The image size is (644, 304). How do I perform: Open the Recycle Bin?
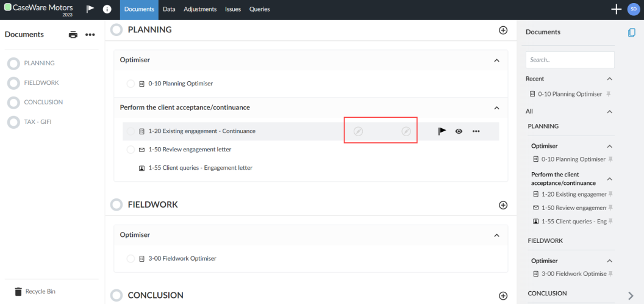[40, 291]
